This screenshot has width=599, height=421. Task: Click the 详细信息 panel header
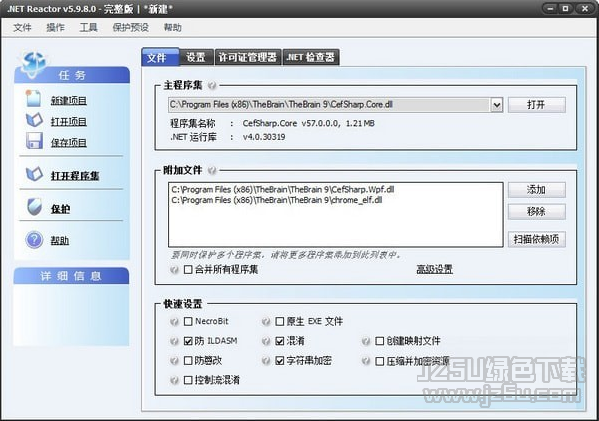pos(71,276)
